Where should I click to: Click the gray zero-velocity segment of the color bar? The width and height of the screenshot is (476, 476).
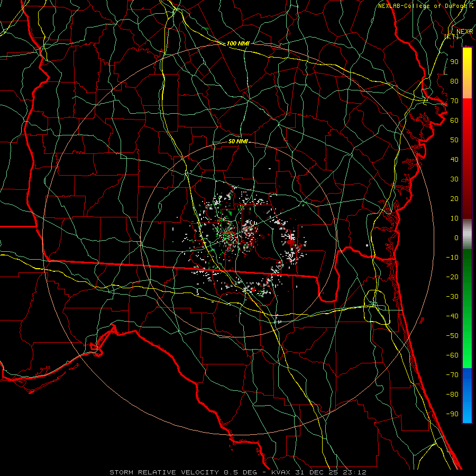click(467, 234)
